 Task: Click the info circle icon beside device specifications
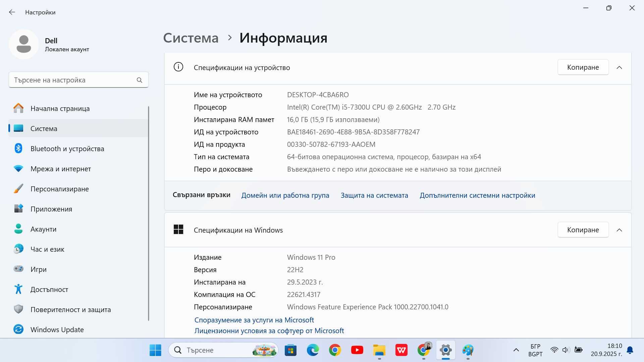coord(178,67)
